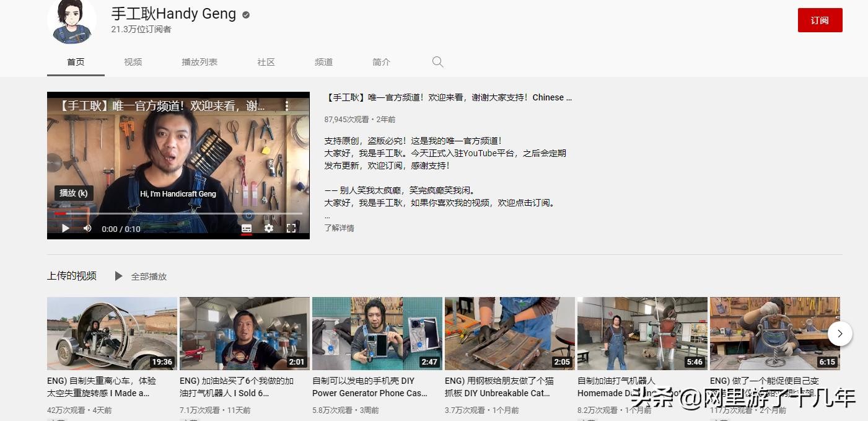Click the Handy Geng channel avatar
The height and width of the screenshot is (421, 868).
point(72,21)
